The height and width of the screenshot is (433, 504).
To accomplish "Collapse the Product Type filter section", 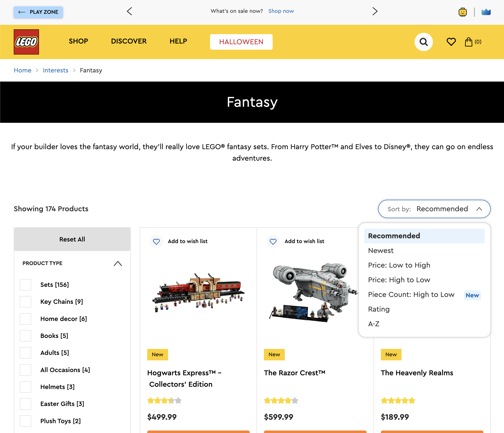I will point(118,263).
